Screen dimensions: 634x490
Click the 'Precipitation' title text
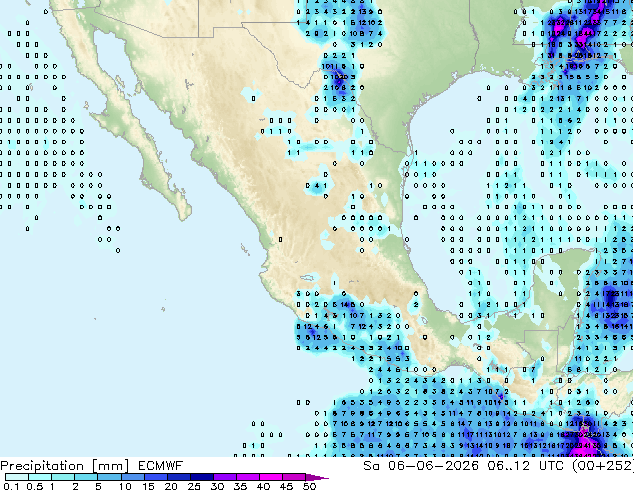42,466
